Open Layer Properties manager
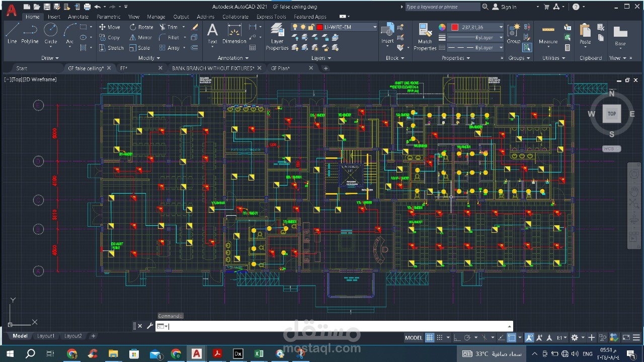The width and height of the screenshot is (644, 362). coord(277,37)
